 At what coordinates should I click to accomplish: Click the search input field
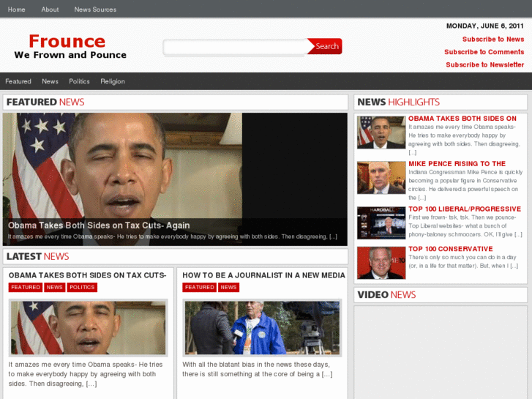coord(234,47)
